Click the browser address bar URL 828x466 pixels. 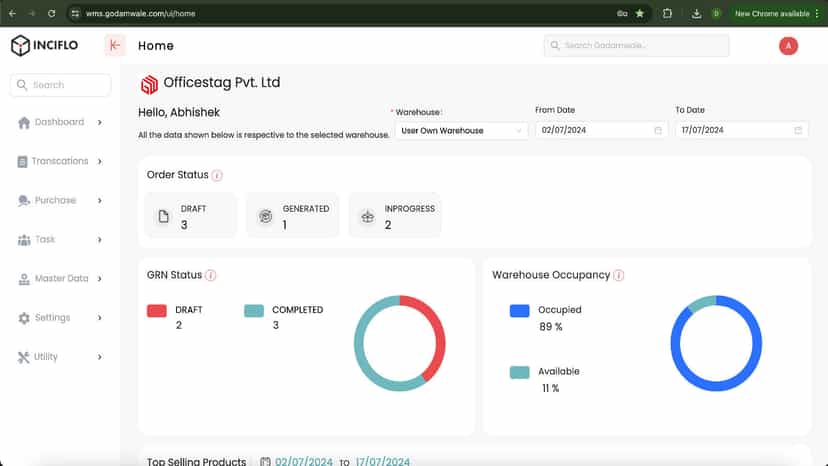pyautogui.click(x=140, y=14)
